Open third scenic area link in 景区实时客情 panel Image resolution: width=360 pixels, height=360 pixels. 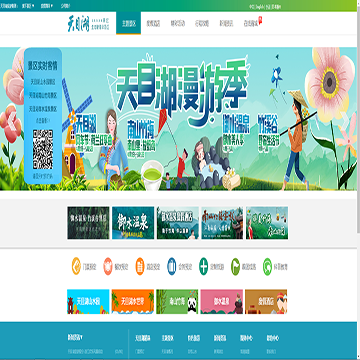tap(43, 109)
